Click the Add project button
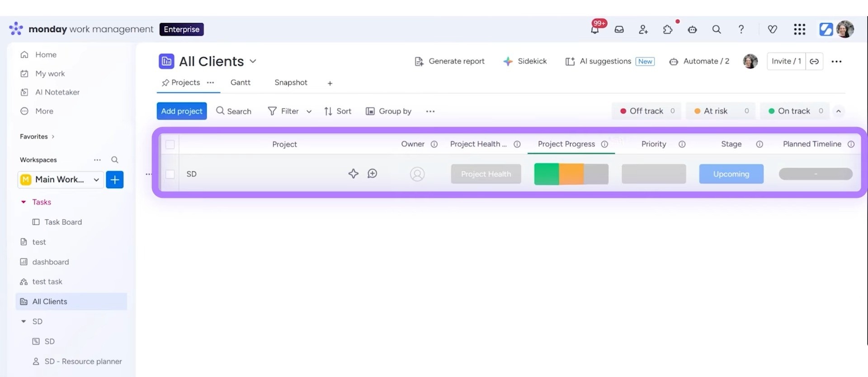The height and width of the screenshot is (377, 868). [x=182, y=111]
